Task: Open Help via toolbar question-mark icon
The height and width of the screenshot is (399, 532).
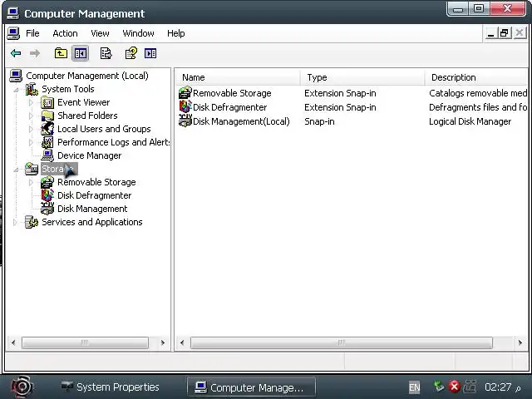Action: click(x=131, y=53)
